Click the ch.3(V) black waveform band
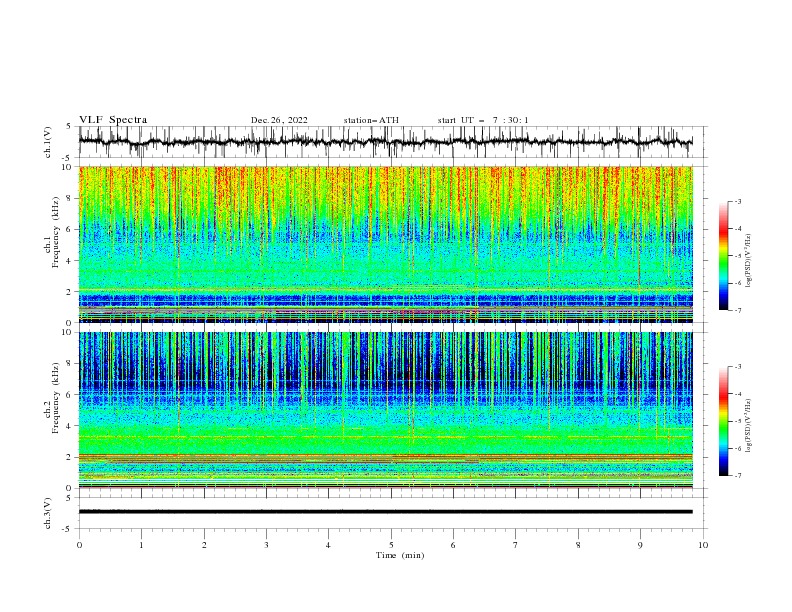 [x=386, y=512]
